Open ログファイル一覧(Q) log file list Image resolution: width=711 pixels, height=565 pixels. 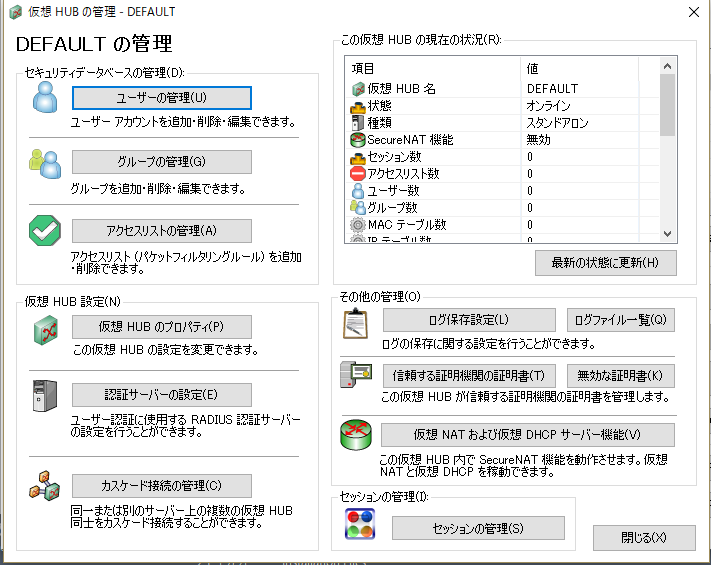tap(620, 320)
